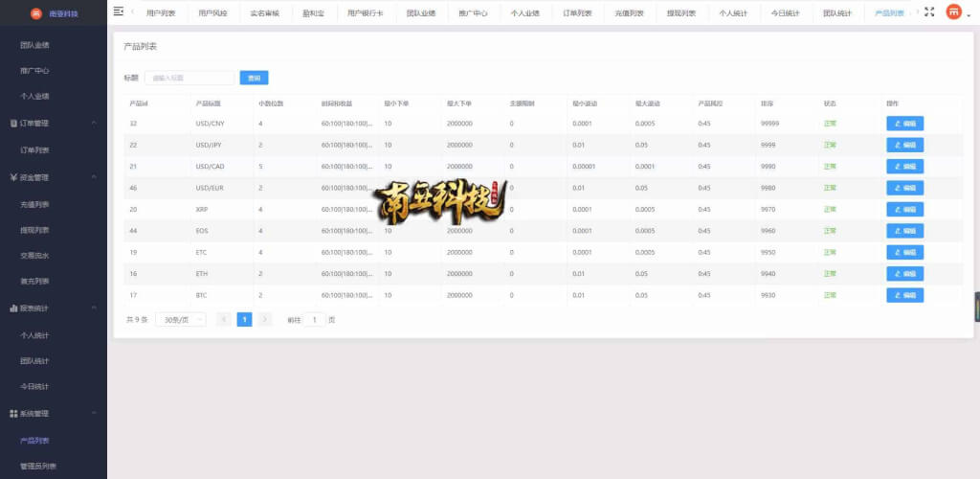Screen dimensions: 980x479
Task: Go to previous page with pagination arrow
Action: click(224, 320)
